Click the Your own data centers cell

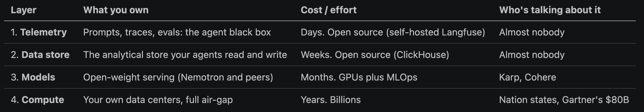(158, 100)
